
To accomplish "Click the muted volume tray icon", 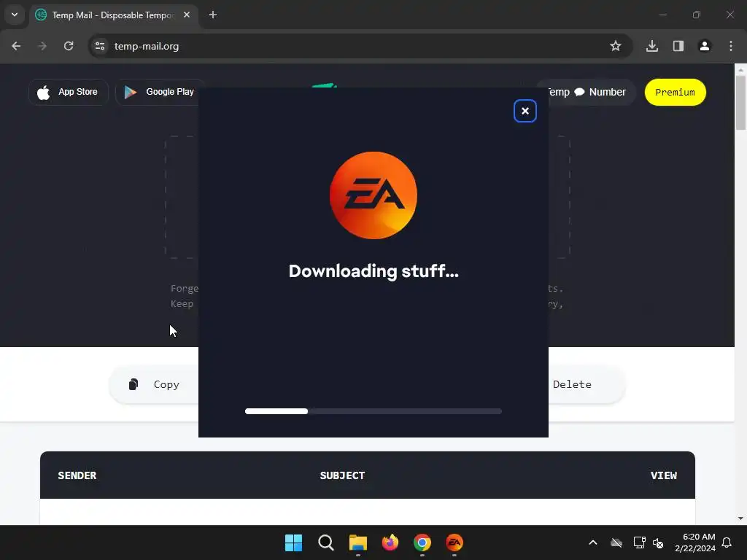I will coord(659,542).
